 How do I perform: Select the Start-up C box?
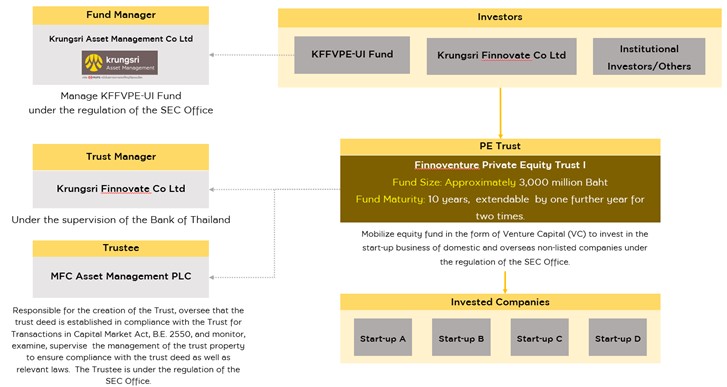(539, 337)
